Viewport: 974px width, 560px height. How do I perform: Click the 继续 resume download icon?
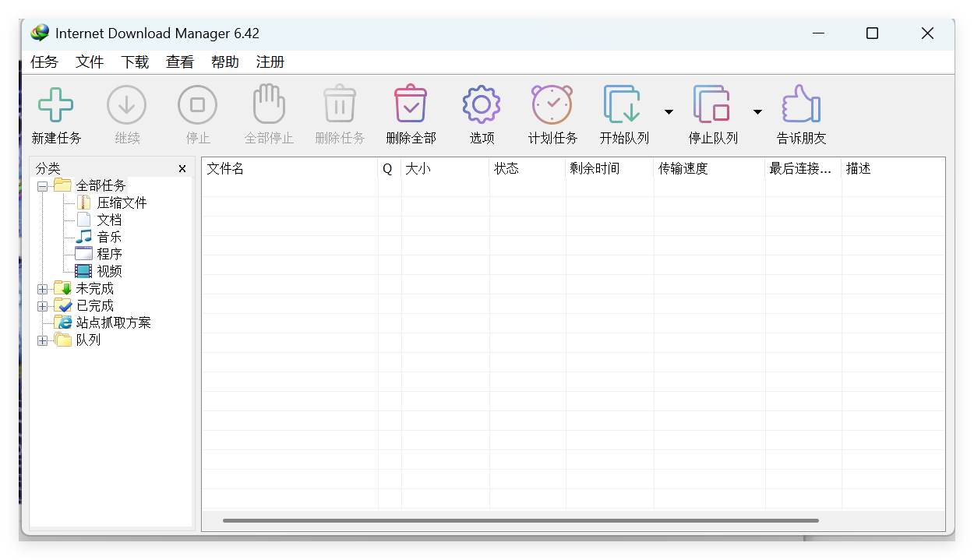coord(127,104)
